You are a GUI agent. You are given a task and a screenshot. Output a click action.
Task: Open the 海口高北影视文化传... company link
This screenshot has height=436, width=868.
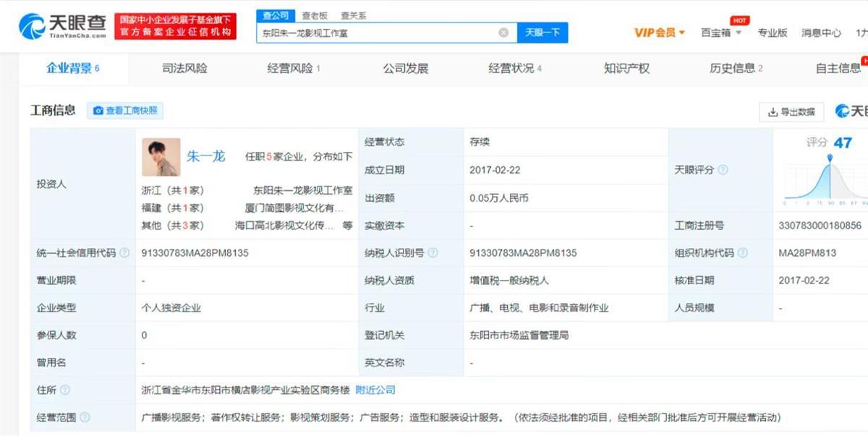pyautogui.click(x=285, y=226)
